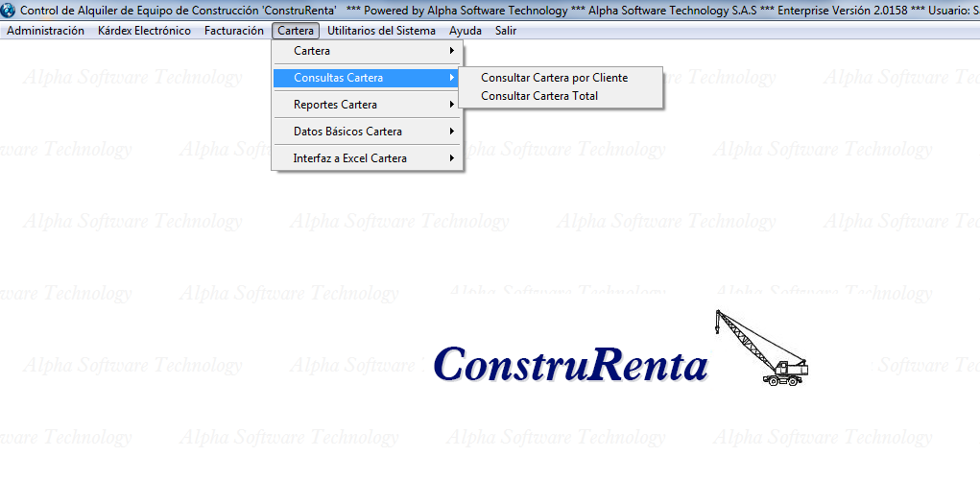This screenshot has width=980, height=481.
Task: Click the globe application icon in title bar
Action: (9, 10)
